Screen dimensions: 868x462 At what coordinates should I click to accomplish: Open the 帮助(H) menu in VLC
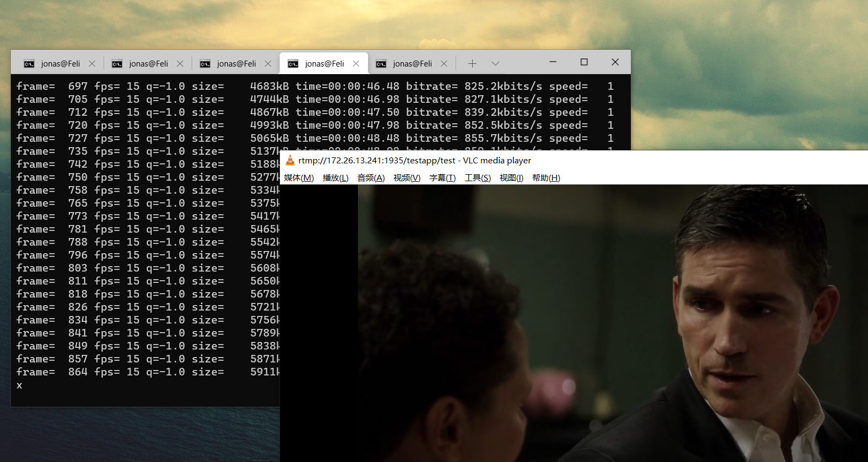(x=546, y=178)
